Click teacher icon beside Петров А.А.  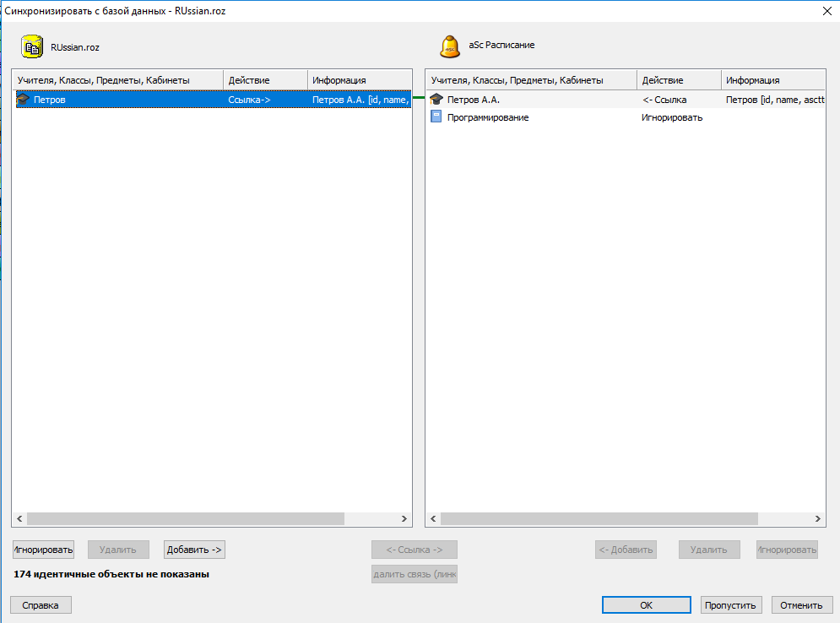[x=436, y=100]
